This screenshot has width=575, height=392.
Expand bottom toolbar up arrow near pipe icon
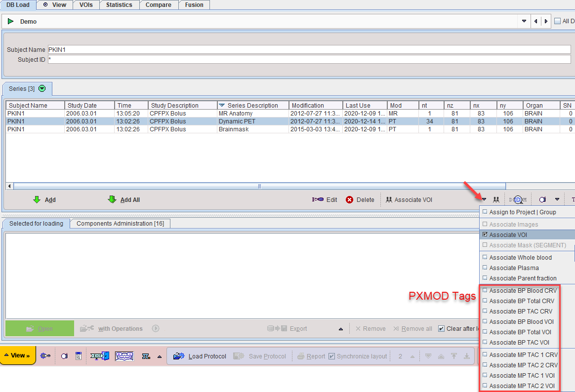(x=160, y=356)
